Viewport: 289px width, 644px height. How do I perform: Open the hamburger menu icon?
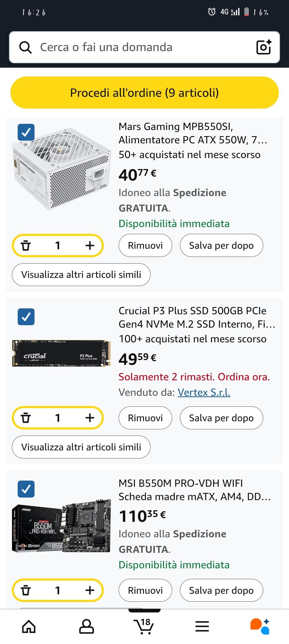[202, 626]
